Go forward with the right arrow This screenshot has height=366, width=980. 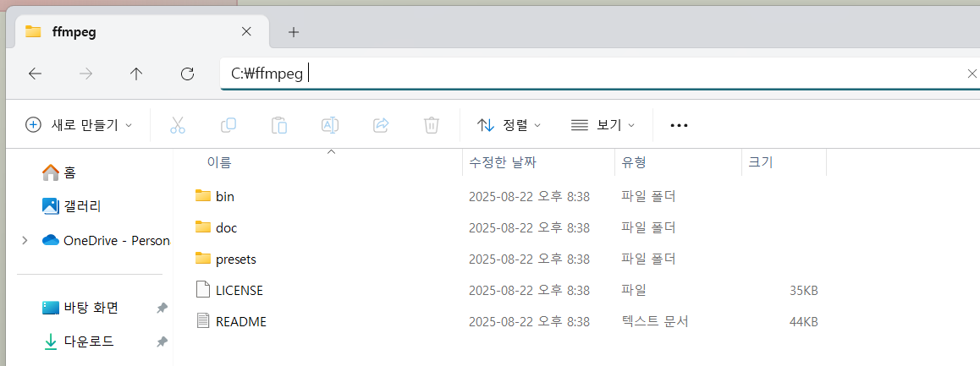pyautogui.click(x=85, y=74)
